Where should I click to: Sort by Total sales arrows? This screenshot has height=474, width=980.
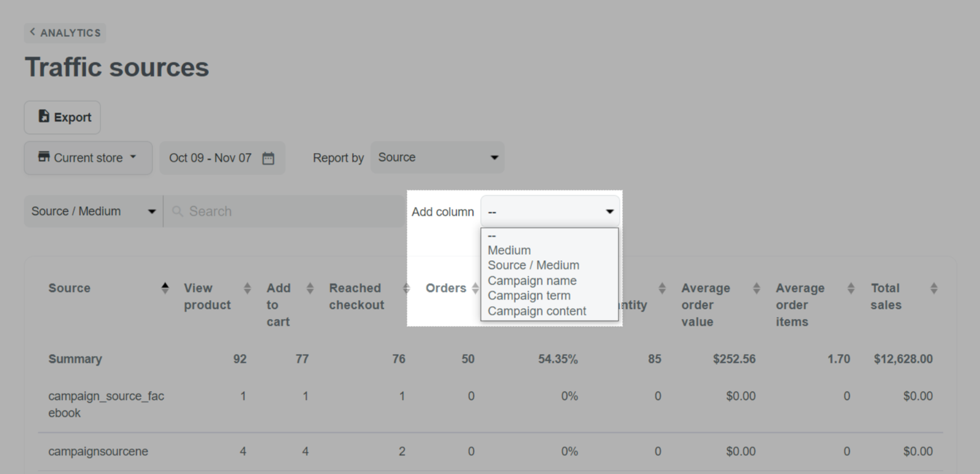(x=934, y=288)
